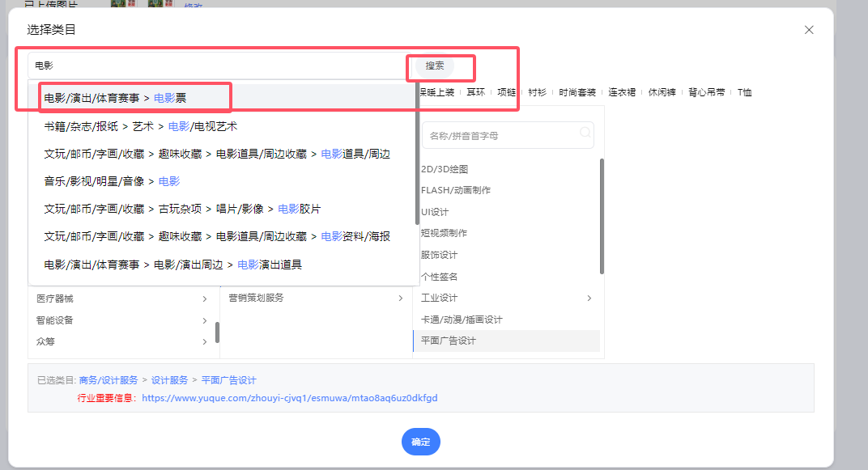Focus the 名称/拼音首字母 filter field
The height and width of the screenshot is (470, 868).
coord(508,135)
